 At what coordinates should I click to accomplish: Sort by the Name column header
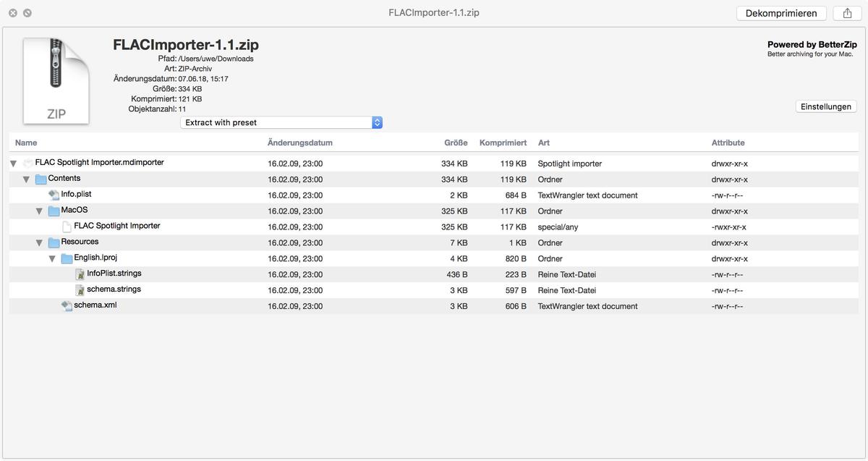pos(26,143)
